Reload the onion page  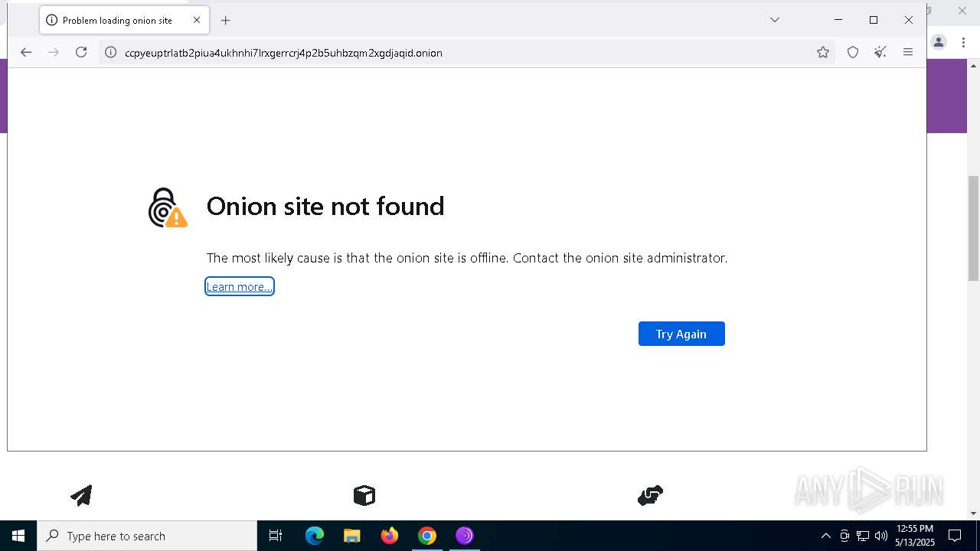point(81,52)
